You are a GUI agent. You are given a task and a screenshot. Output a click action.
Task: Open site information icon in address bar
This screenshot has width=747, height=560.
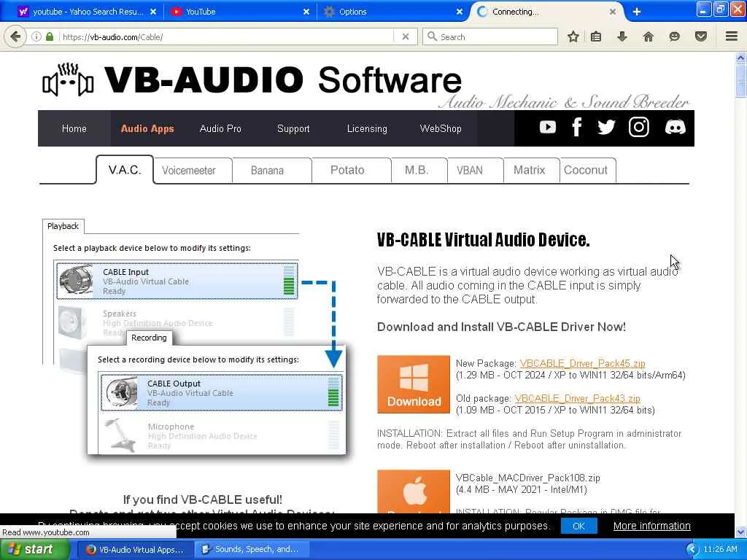click(36, 36)
